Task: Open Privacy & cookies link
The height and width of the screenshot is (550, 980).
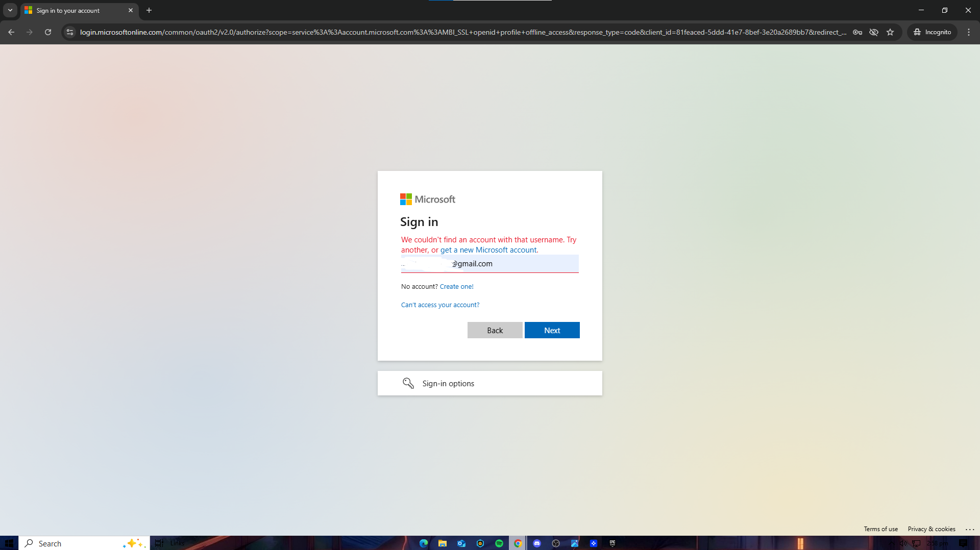Action: click(x=932, y=529)
